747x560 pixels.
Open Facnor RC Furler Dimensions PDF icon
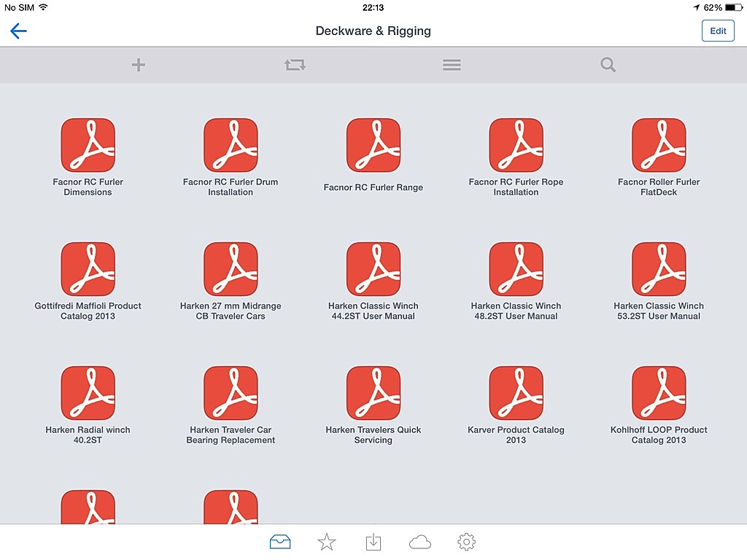pyautogui.click(x=88, y=145)
